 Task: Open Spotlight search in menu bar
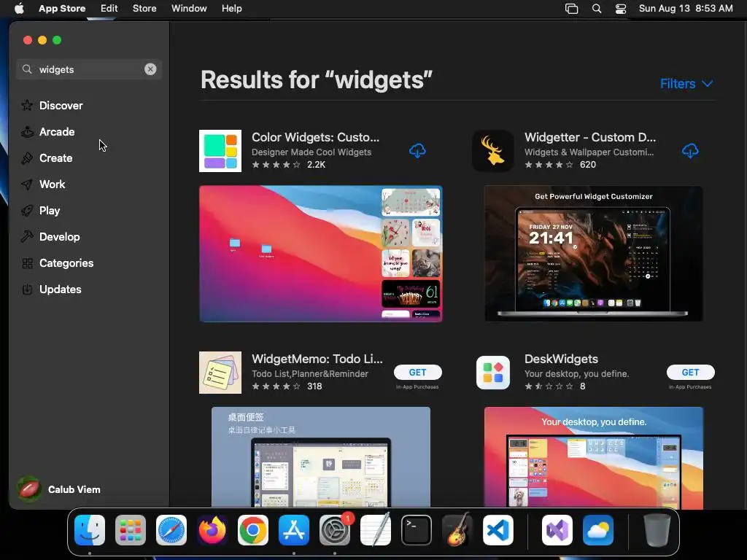point(597,9)
